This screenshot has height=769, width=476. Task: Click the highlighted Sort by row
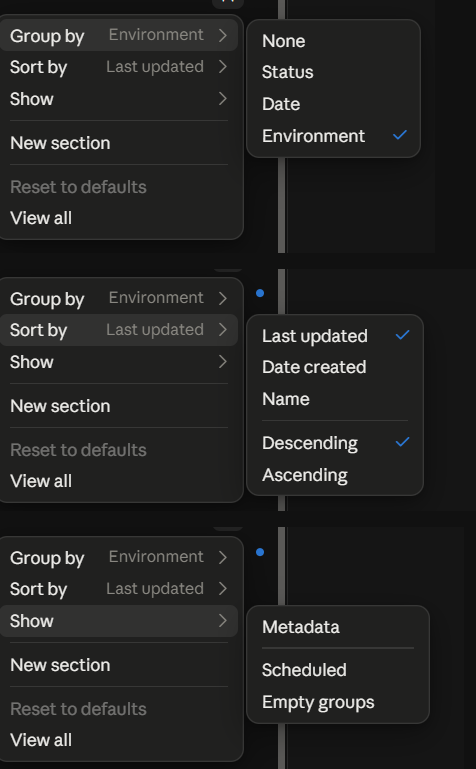[119, 330]
